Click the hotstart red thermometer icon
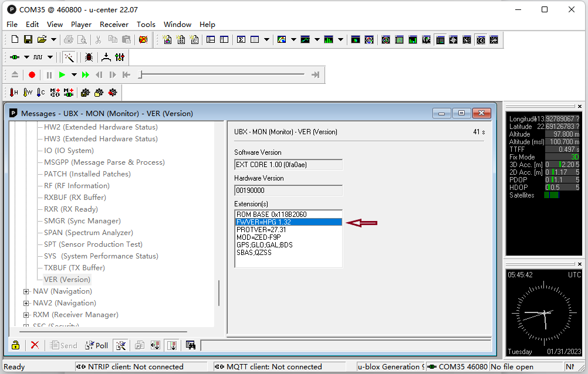Viewport: 588px width, 374px height. point(14,92)
